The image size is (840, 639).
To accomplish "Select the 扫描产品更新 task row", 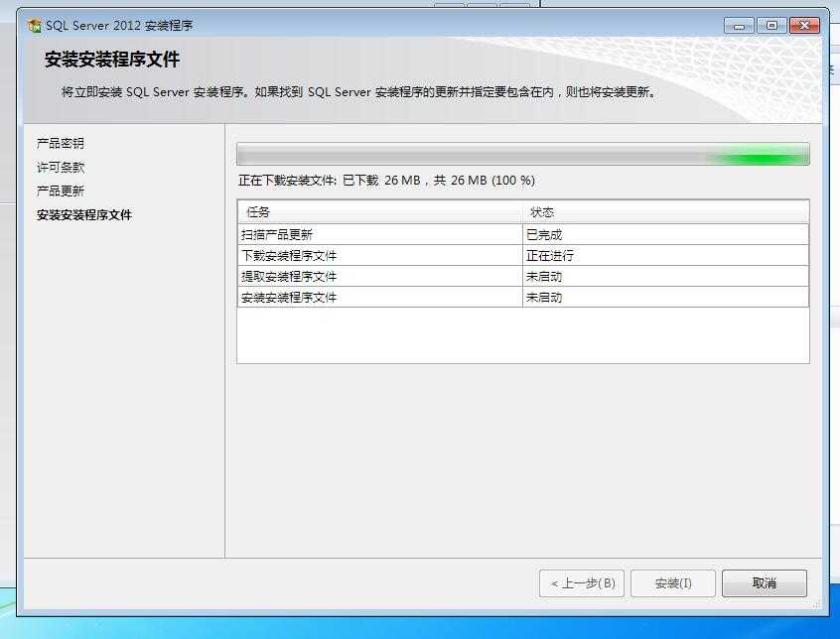I will 523,234.
